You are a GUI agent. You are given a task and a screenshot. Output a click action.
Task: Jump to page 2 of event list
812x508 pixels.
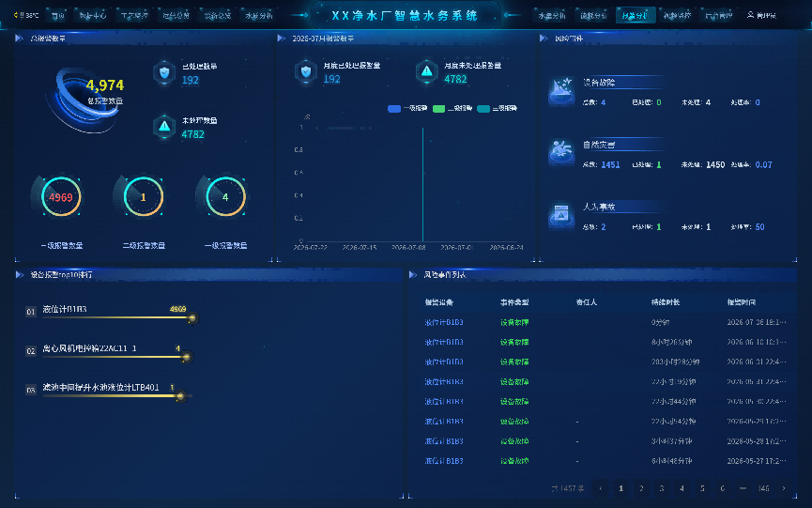pyautogui.click(x=641, y=488)
